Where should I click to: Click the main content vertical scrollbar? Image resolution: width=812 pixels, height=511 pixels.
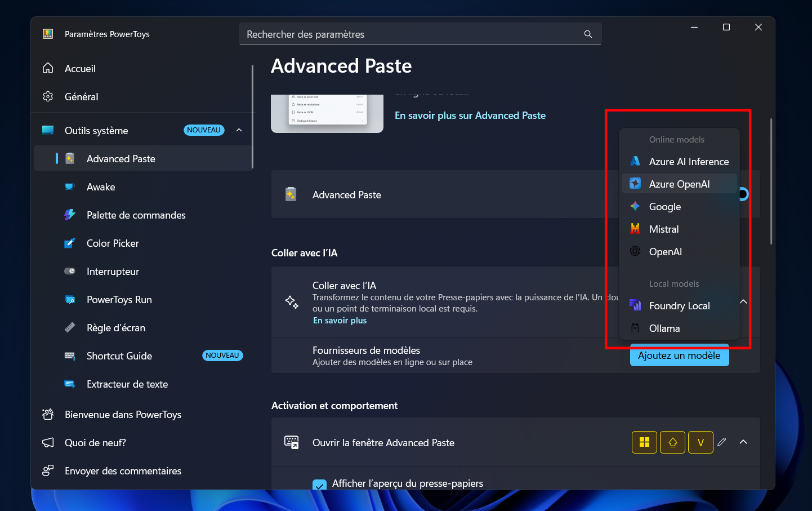pos(771,181)
